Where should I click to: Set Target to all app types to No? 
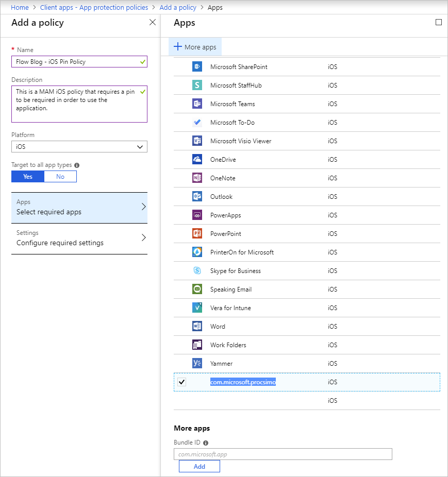click(60, 177)
